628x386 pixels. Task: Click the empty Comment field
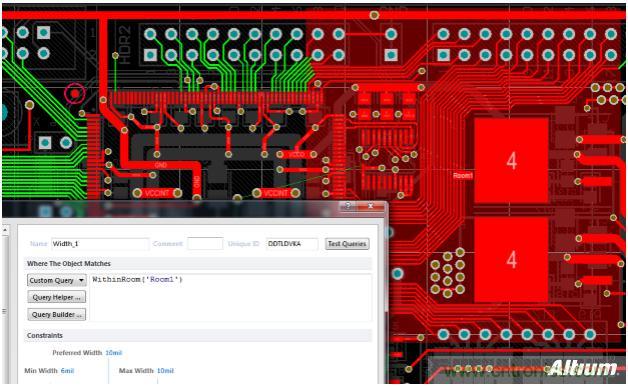pos(205,244)
